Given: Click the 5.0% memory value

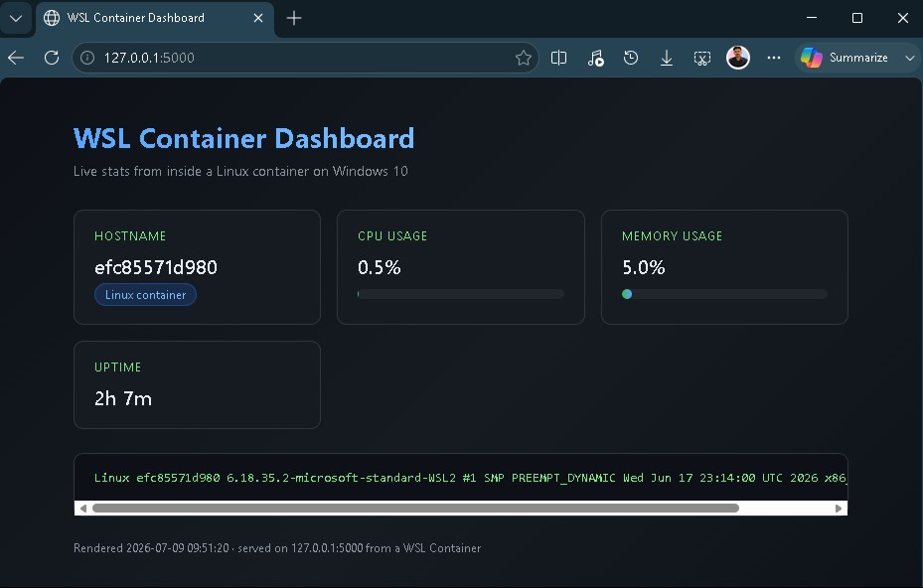Looking at the screenshot, I should 644,268.
